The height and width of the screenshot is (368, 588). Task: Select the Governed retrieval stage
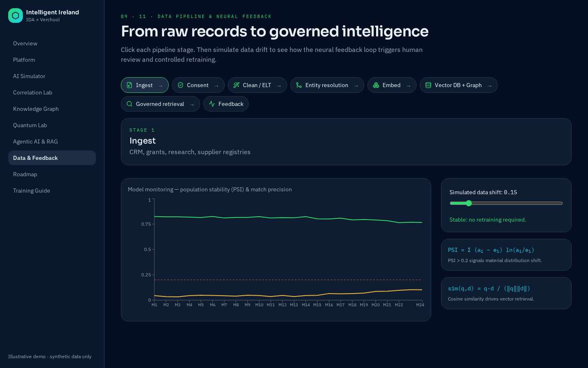(x=160, y=104)
